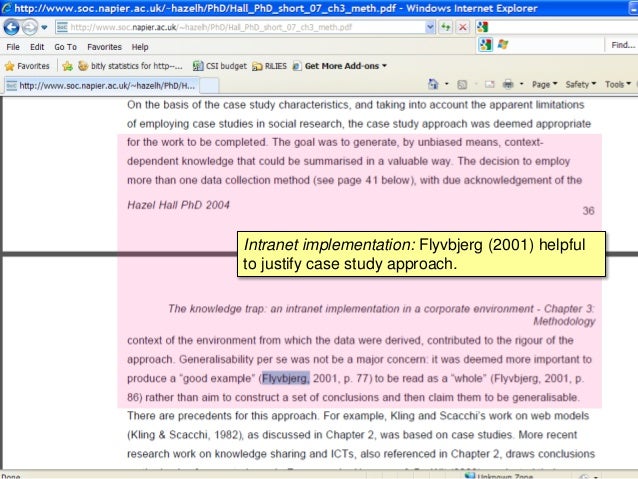Choose Find... in the search provider dropdown
The height and width of the screenshot is (479, 638).
coord(623,45)
